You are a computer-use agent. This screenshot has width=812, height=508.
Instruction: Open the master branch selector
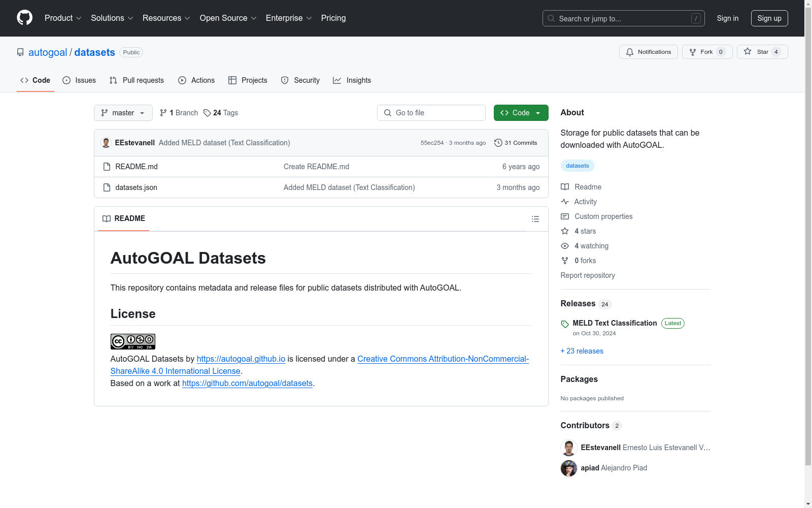tap(123, 113)
